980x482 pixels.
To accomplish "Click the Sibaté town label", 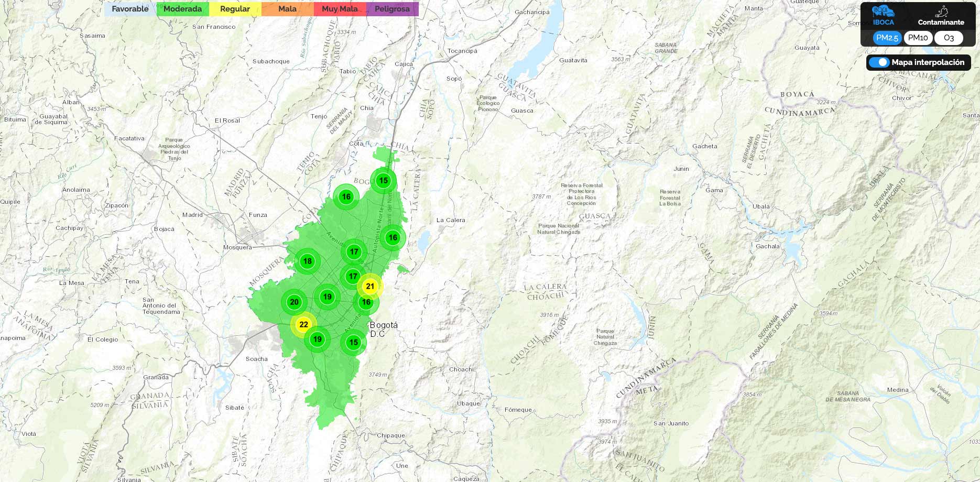I will (x=235, y=408).
